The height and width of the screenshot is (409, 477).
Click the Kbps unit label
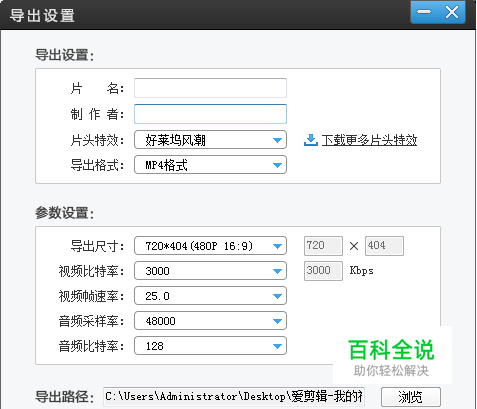click(362, 271)
